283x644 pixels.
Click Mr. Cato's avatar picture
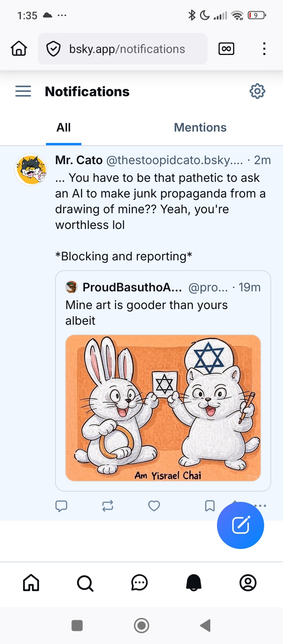click(31, 170)
